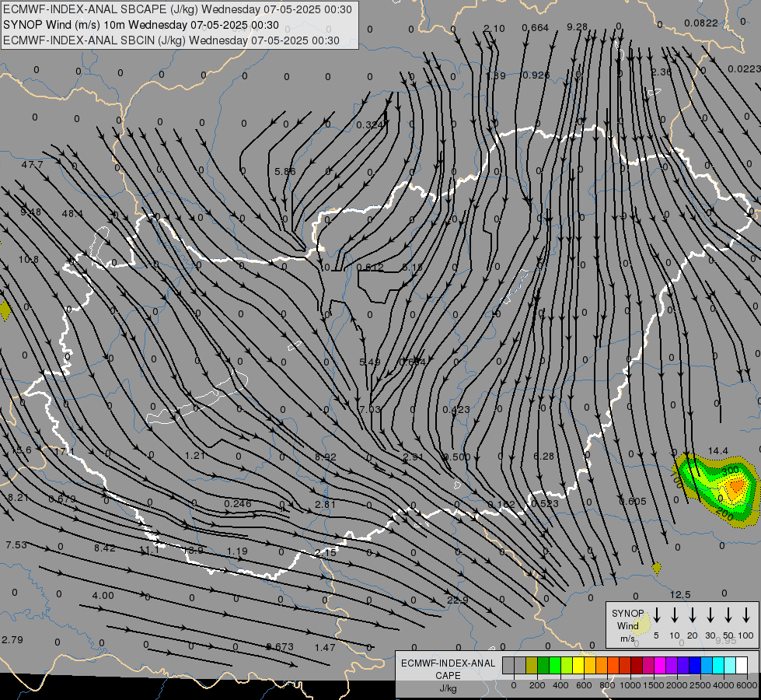The width and height of the screenshot is (761, 700).
Task: Click the '2500' tick label on color scale
Action: (700, 685)
